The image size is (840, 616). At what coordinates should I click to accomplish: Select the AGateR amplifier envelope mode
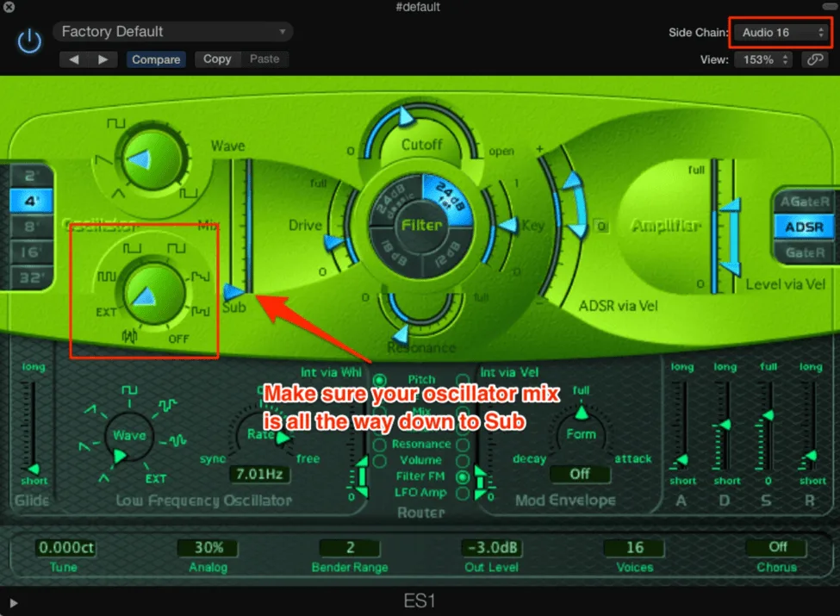805,202
